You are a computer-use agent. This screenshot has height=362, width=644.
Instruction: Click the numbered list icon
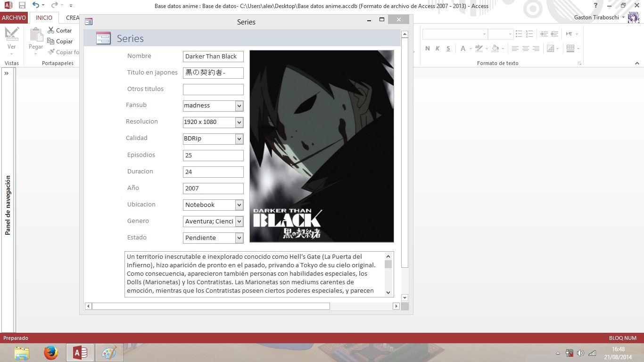(x=529, y=34)
